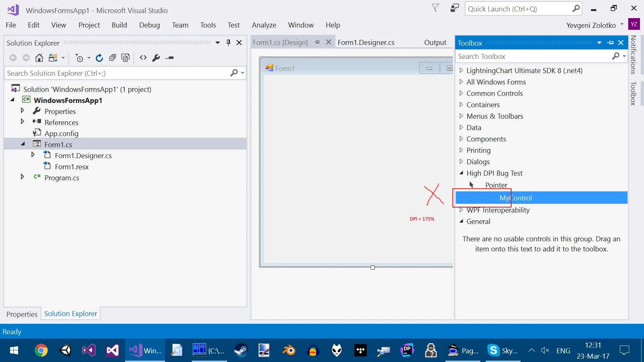Pin the Form1.cs [Design] tab
Image resolution: width=644 pixels, height=362 pixels.
pos(317,42)
